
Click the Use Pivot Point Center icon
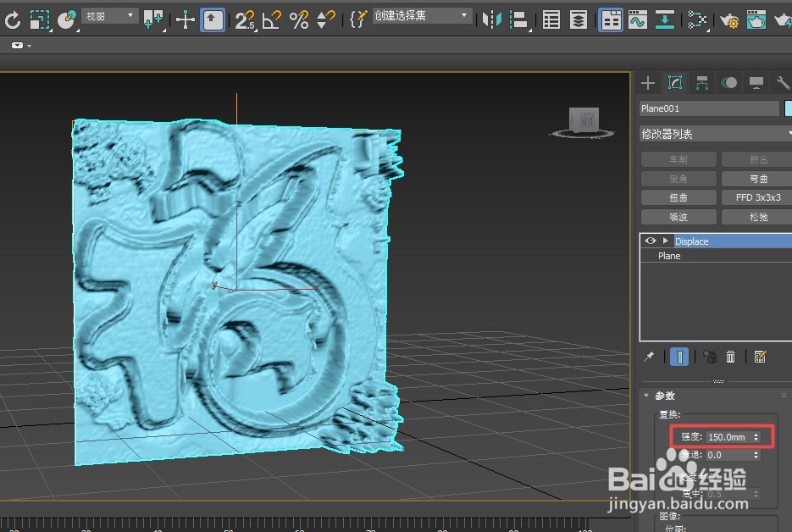pyautogui.click(x=153, y=20)
